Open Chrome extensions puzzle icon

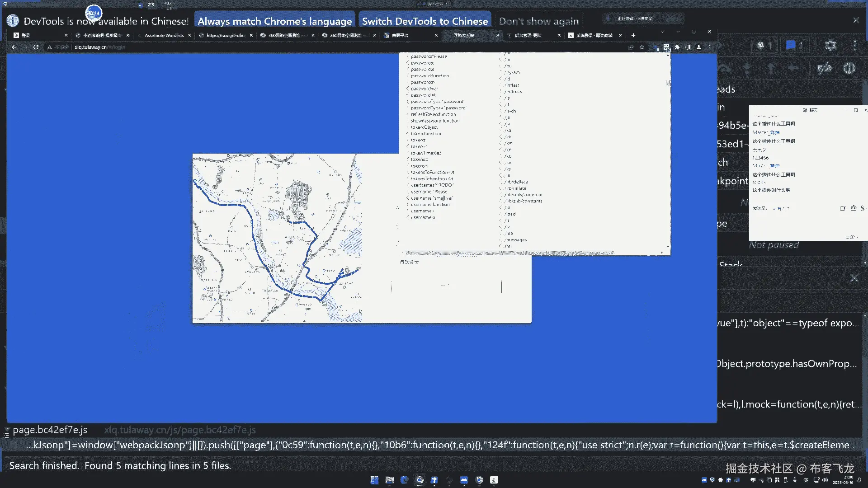(x=677, y=47)
